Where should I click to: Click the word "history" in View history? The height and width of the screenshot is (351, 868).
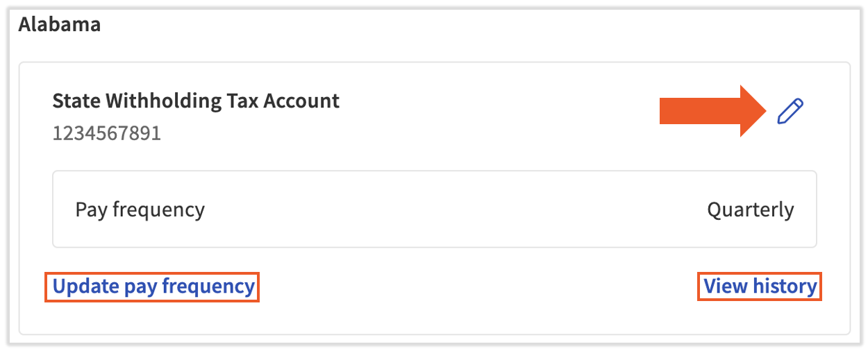click(x=785, y=286)
